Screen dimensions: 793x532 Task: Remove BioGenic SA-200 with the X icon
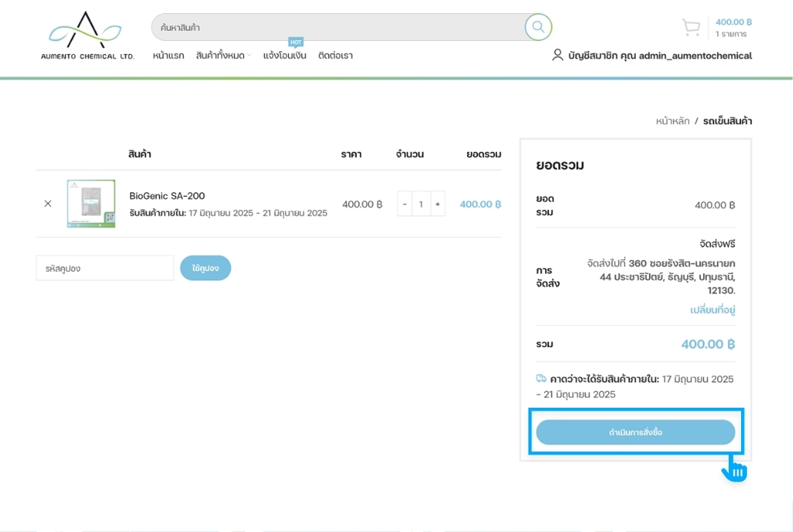(48, 204)
